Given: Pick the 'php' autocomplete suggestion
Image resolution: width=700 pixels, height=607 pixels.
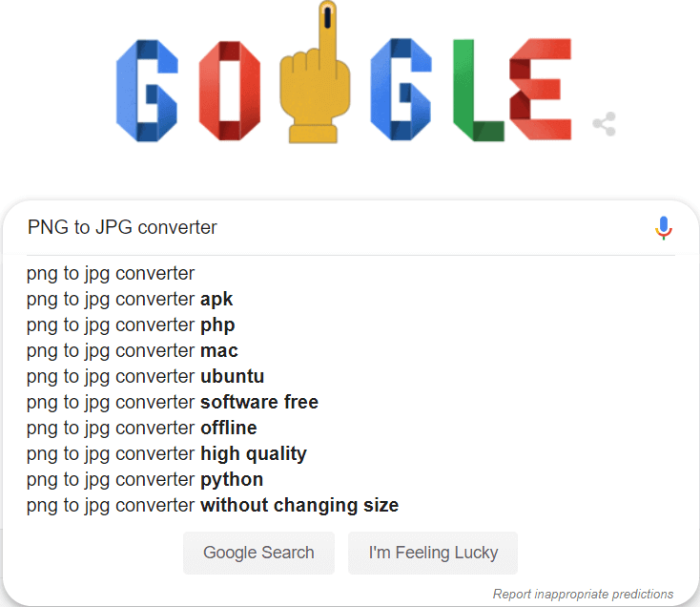Looking at the screenshot, I should [x=131, y=325].
